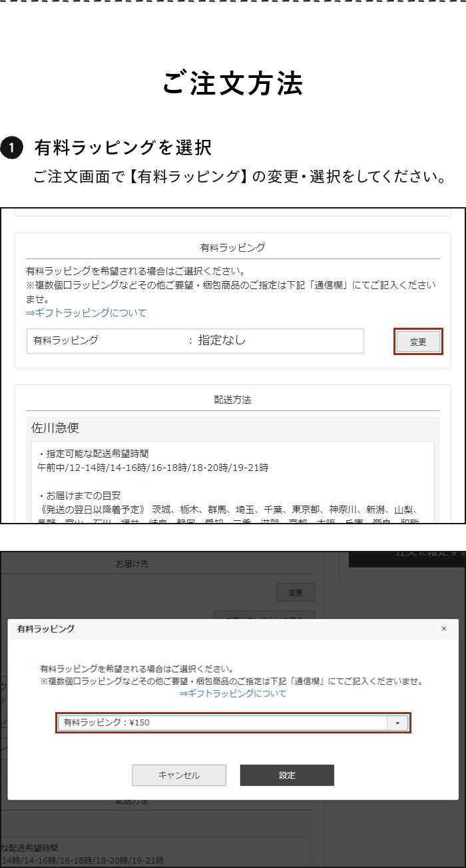Click the dropdown arrow of the wrapping selector
The height and width of the screenshot is (868, 466).
[397, 723]
